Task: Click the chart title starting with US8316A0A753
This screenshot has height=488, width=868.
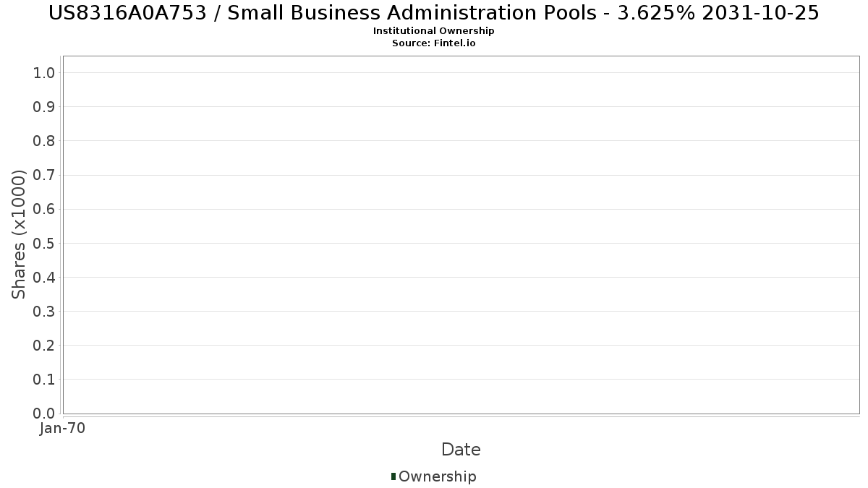Action: click(x=433, y=13)
